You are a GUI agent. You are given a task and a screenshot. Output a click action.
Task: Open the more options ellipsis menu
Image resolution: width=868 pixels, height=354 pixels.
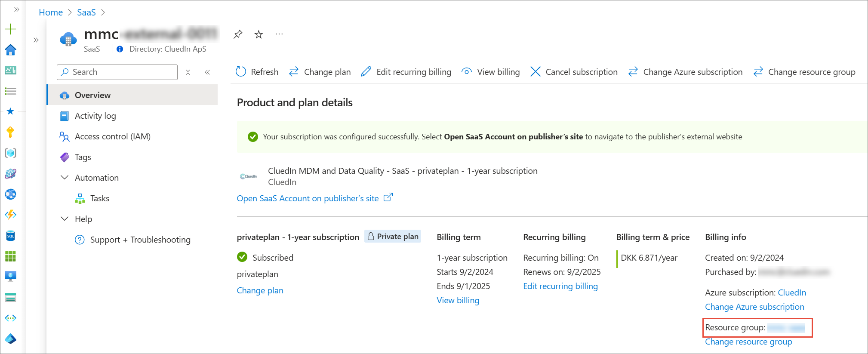[279, 34]
